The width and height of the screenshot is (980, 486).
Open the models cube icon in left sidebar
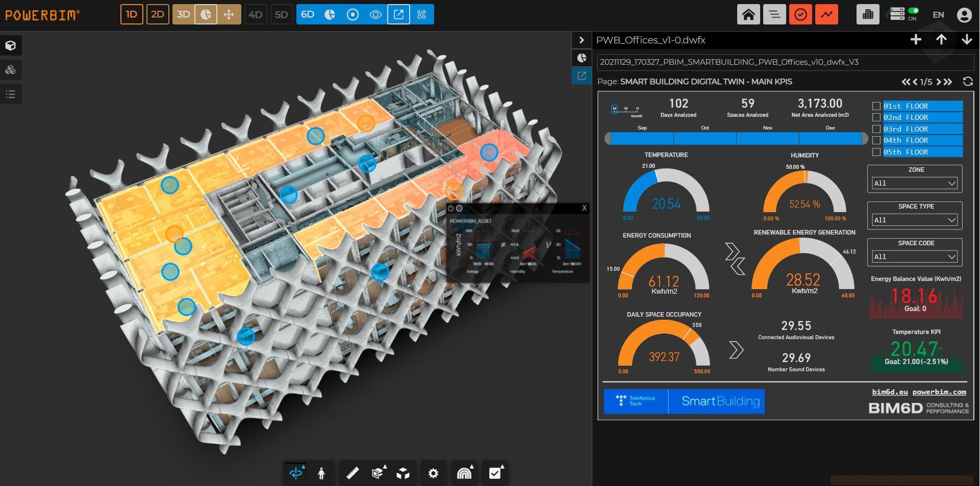point(11,45)
